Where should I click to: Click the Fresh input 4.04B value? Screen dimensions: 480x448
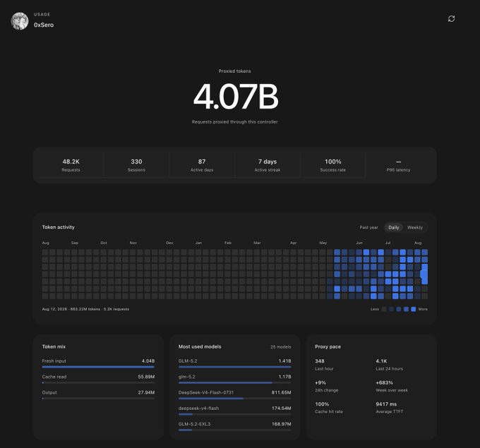[148, 361]
